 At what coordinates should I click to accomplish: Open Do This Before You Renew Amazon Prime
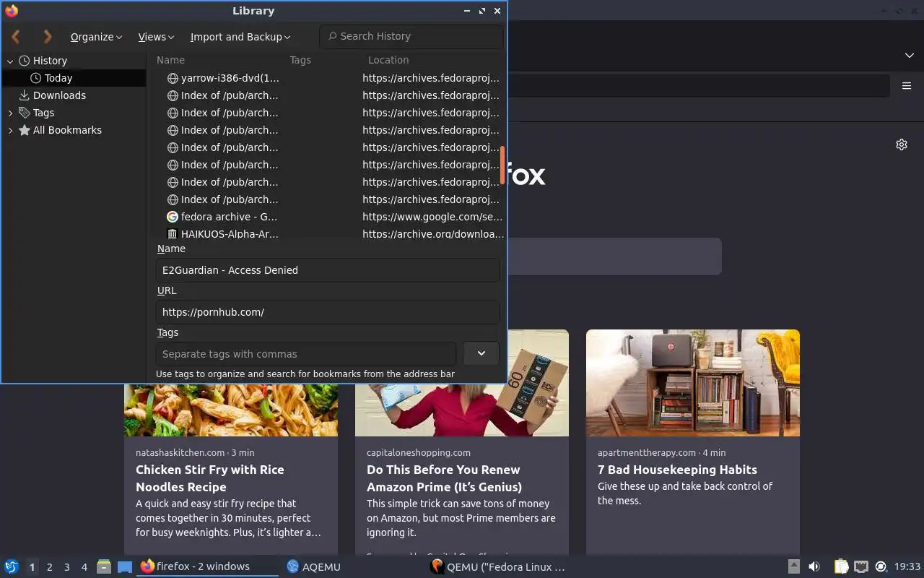coord(444,478)
